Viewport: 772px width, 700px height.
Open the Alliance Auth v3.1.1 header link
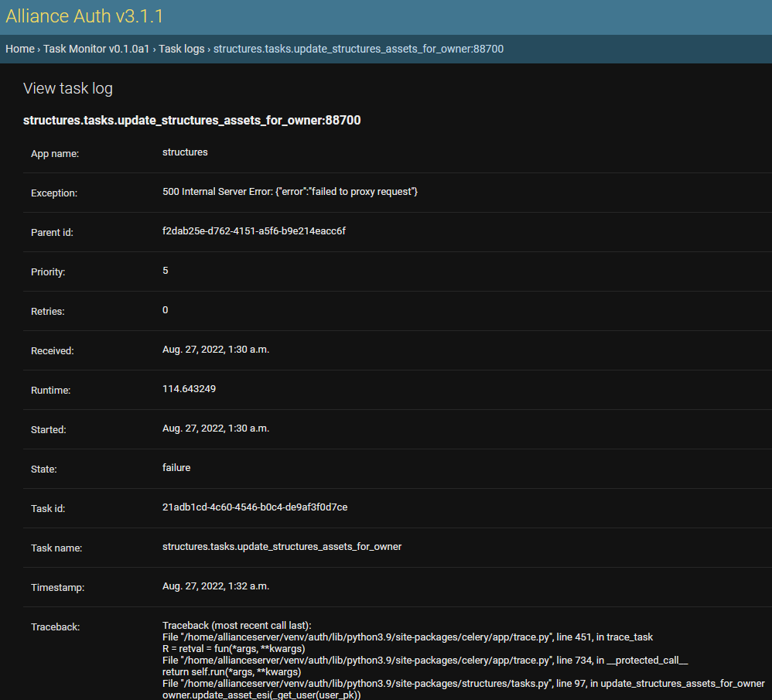84,16
